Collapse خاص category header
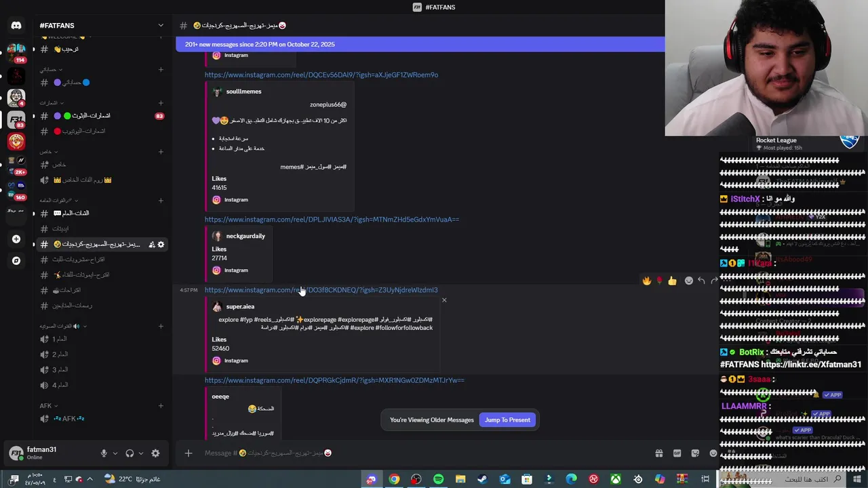The image size is (868, 488). [x=47, y=152]
